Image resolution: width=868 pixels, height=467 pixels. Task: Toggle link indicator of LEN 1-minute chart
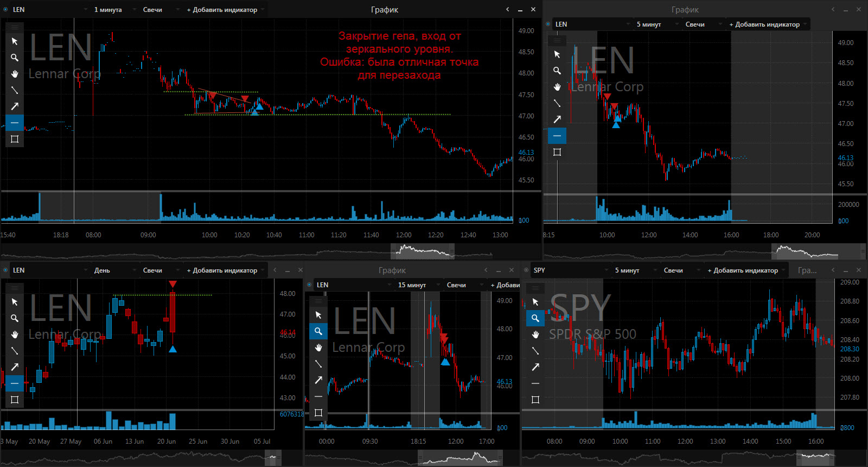(5, 9)
